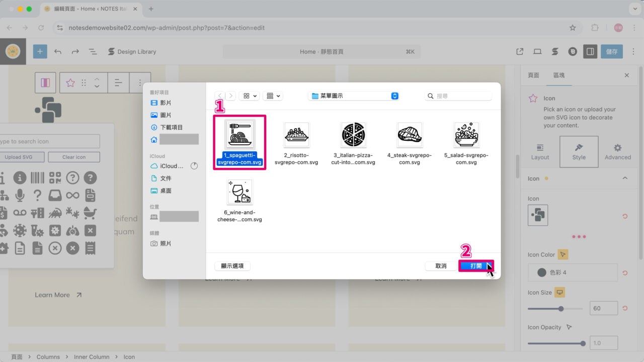Click the 打開 button to open file
The image size is (644, 362).
pyautogui.click(x=476, y=265)
